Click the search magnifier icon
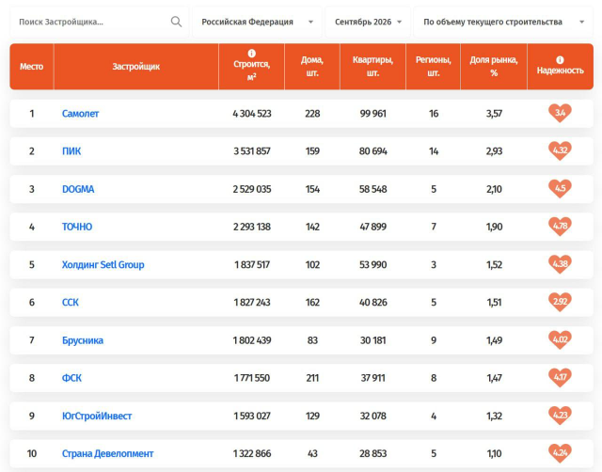The height and width of the screenshot is (472, 602). 176,22
